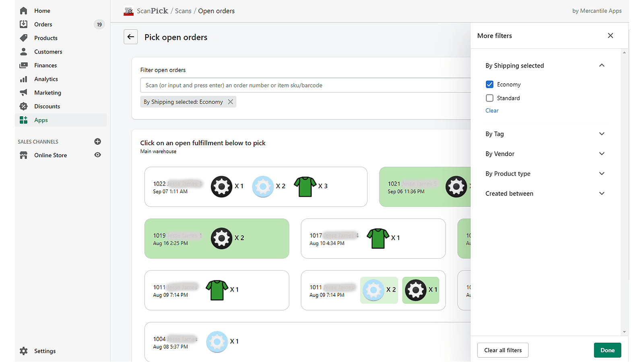644x362 pixels.
Task: Select the Marketing megaphone icon
Action: [x=24, y=93]
